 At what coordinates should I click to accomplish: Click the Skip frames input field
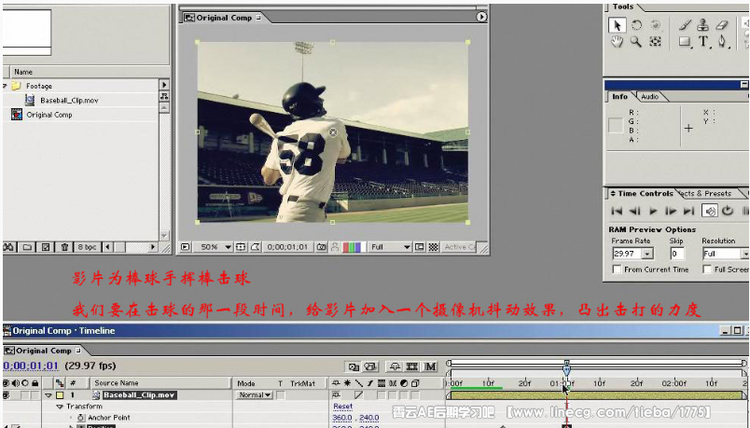(x=677, y=253)
